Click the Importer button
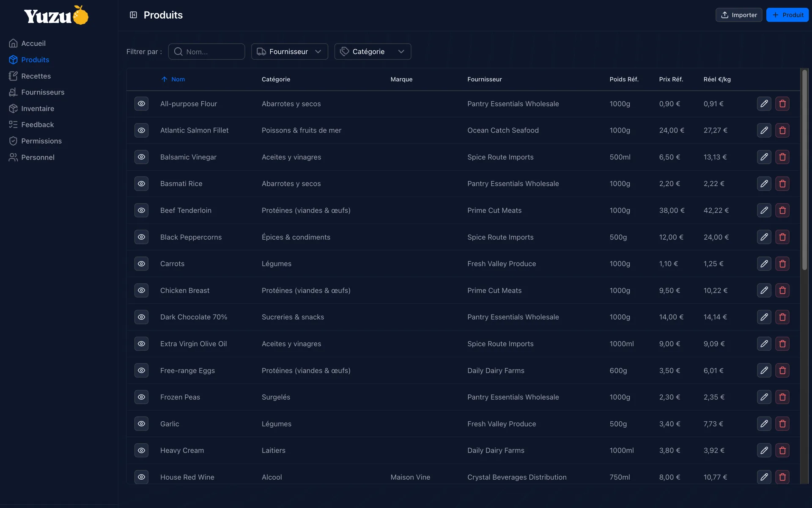 coord(739,15)
